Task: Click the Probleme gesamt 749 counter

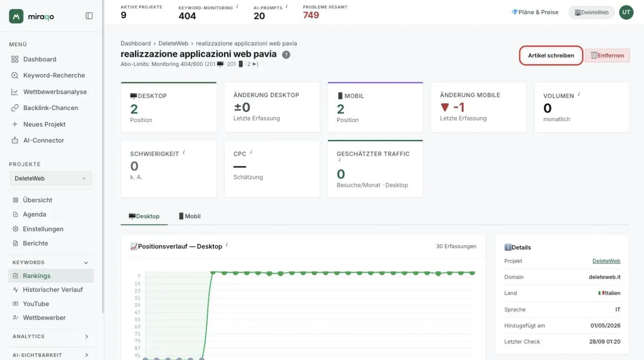Action: pos(311,15)
